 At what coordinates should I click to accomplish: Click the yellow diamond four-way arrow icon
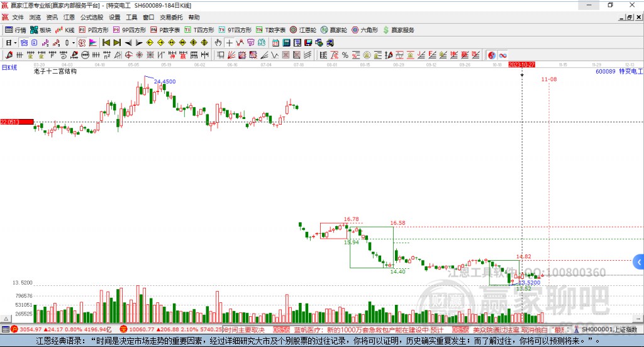[194, 43]
